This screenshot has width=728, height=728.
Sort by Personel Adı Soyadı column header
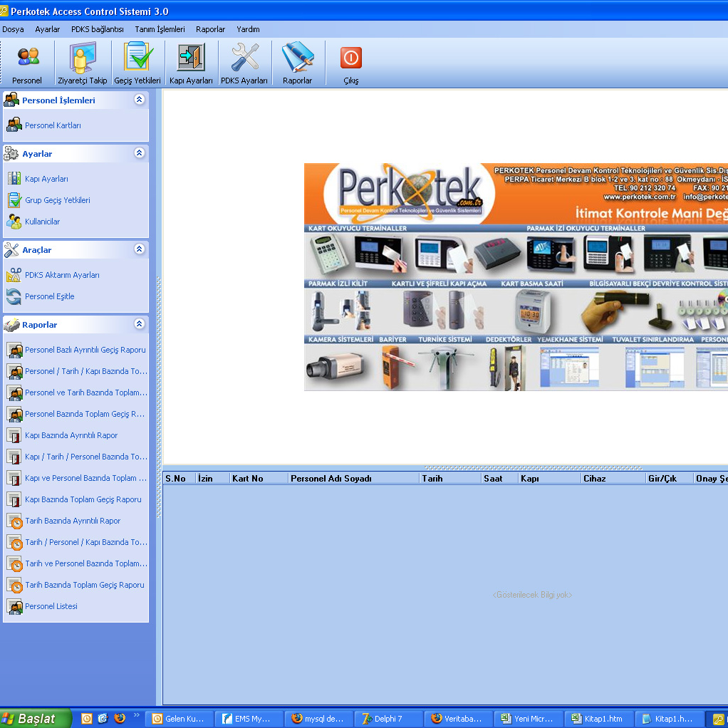coord(331,479)
